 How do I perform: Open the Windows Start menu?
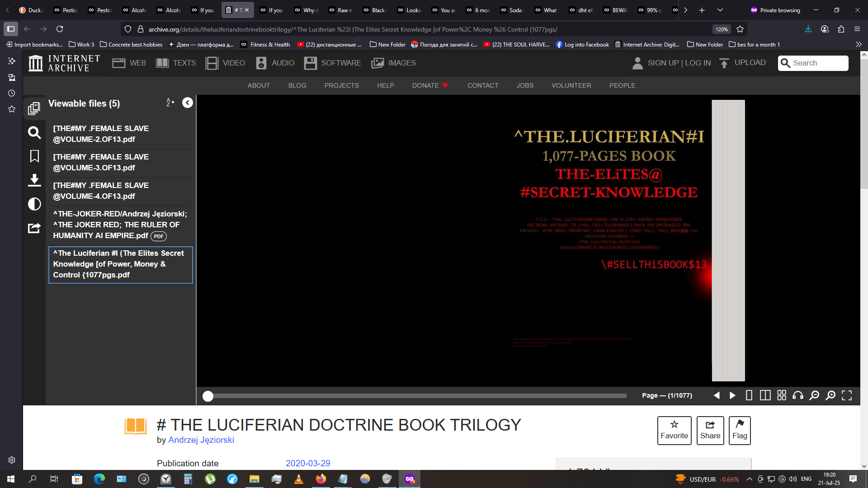click(11, 479)
